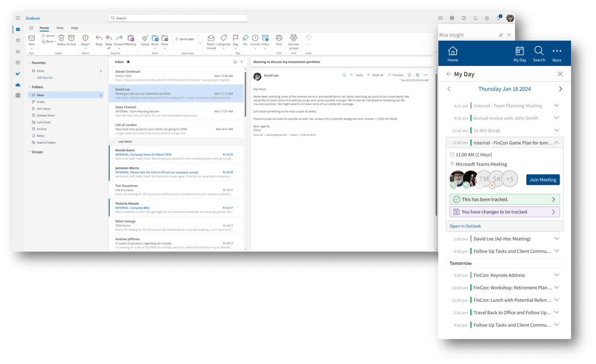596x364 pixels.
Task: Pin the Riva Insight pane
Action: (x=501, y=35)
